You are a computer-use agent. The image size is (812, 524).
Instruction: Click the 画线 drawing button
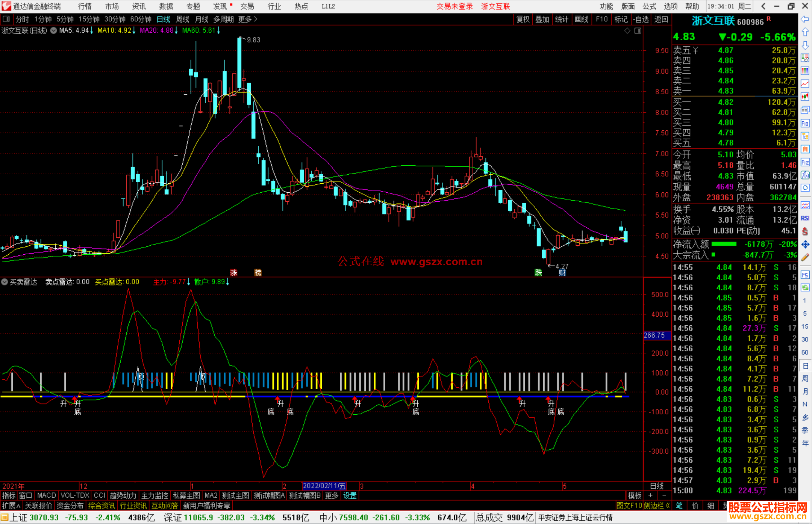[581, 19]
